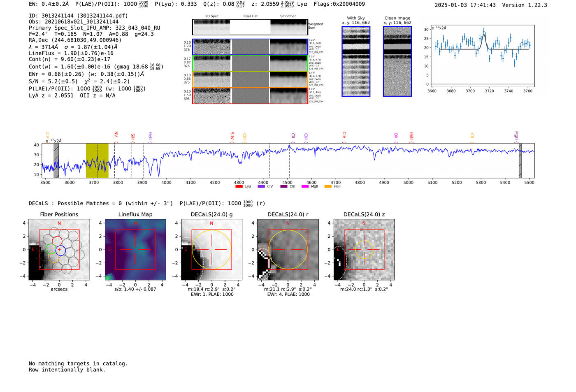Screen dimensions: 576x392
Task: Select the Obs: 20210618v021_3013241144 line
Action: (x=74, y=22)
